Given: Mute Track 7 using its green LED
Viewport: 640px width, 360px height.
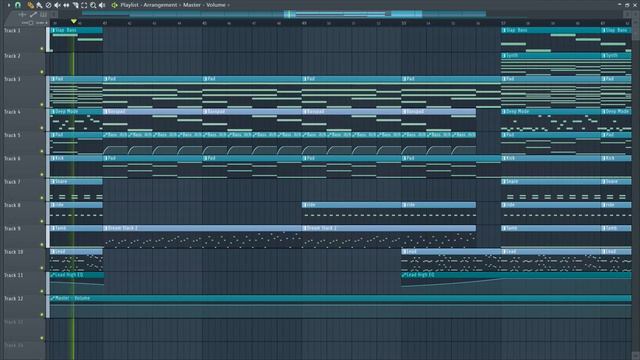Looking at the screenshot, I should click(42, 198).
